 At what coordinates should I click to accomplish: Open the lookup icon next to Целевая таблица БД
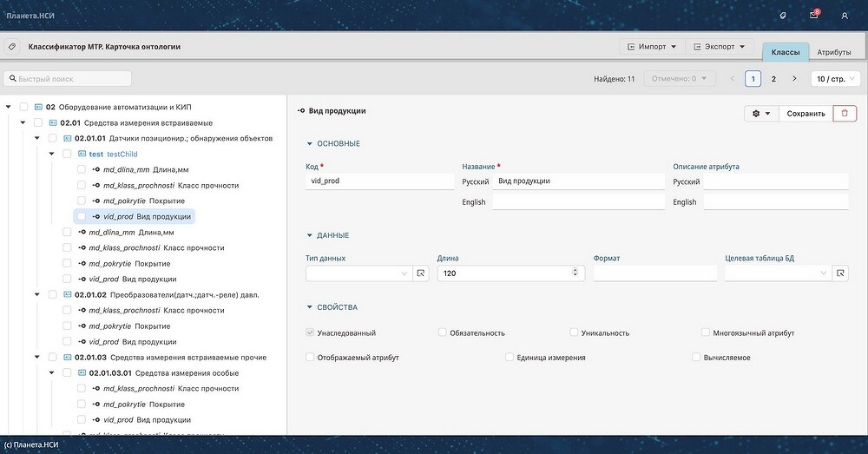click(840, 273)
